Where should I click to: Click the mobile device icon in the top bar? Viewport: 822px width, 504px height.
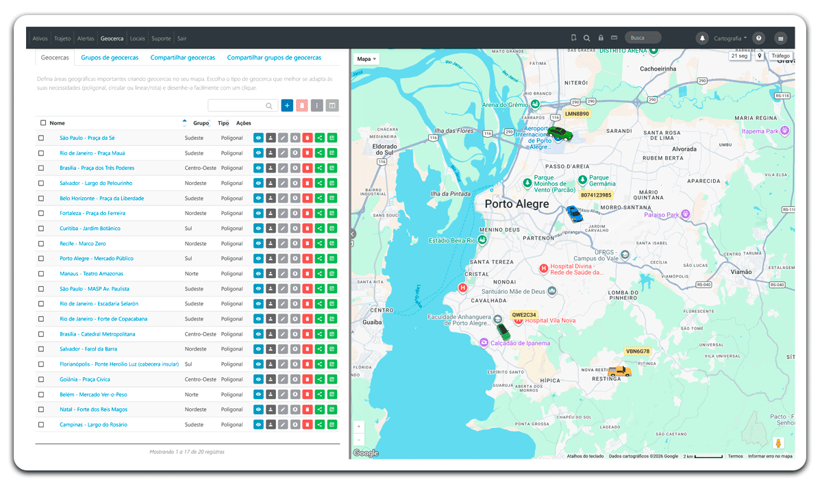coord(573,38)
